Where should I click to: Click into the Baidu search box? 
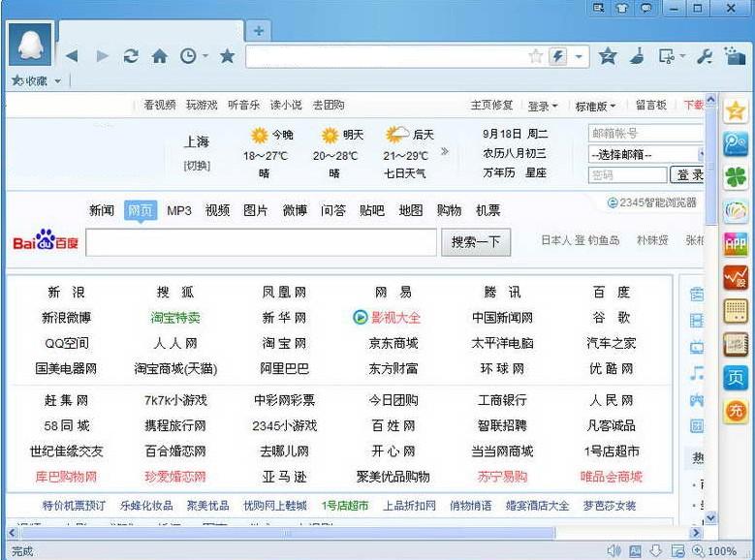pos(261,242)
